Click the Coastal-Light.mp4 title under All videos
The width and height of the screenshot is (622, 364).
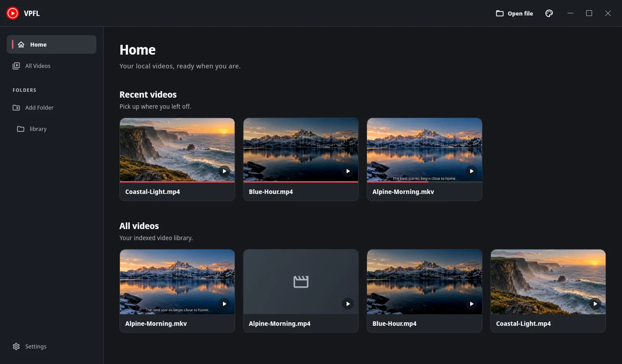tap(523, 324)
